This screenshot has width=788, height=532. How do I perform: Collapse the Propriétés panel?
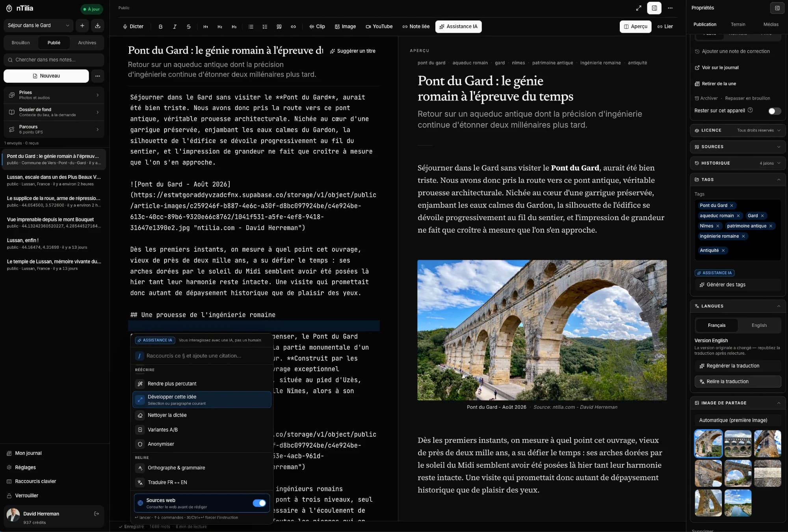point(777,8)
